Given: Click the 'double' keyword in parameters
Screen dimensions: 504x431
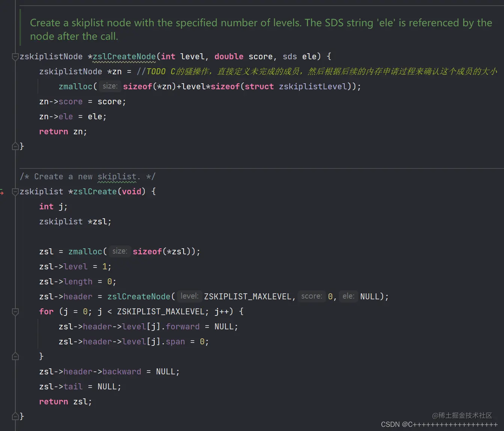Looking at the screenshot, I should pyautogui.click(x=229, y=57).
